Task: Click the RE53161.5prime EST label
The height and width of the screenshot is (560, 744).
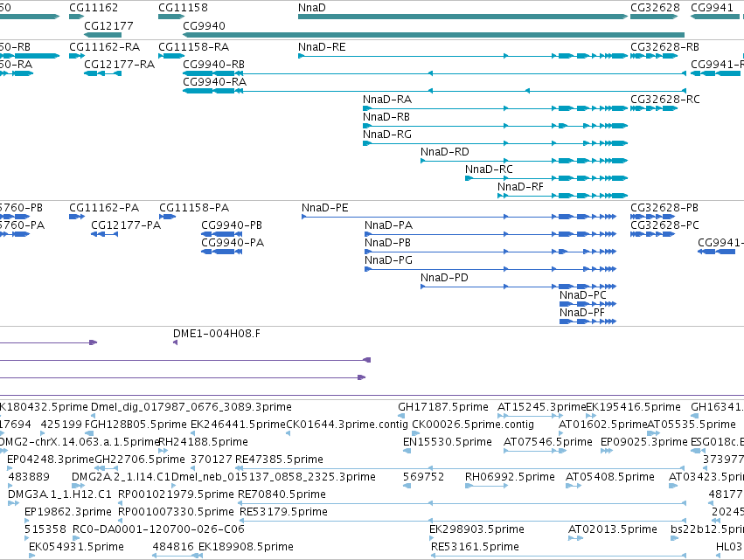Action: click(475, 547)
